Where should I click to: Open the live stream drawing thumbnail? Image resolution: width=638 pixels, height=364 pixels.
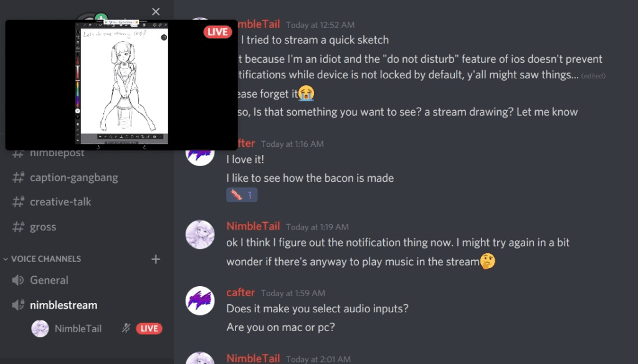click(x=121, y=85)
